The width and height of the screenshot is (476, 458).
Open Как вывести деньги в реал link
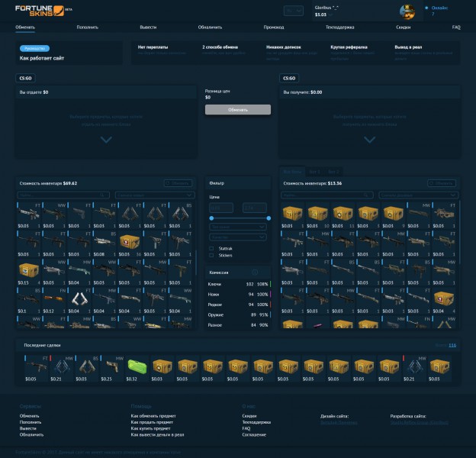pyautogui.click(x=157, y=434)
